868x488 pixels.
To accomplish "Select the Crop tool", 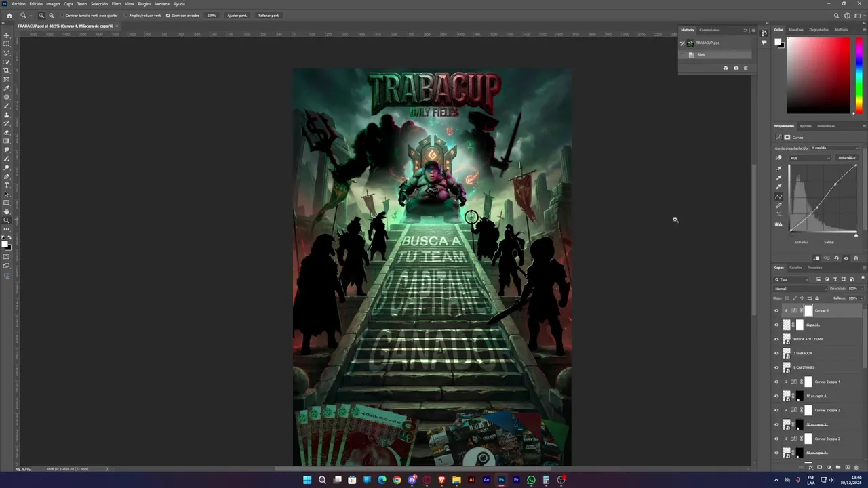I will click(x=7, y=70).
